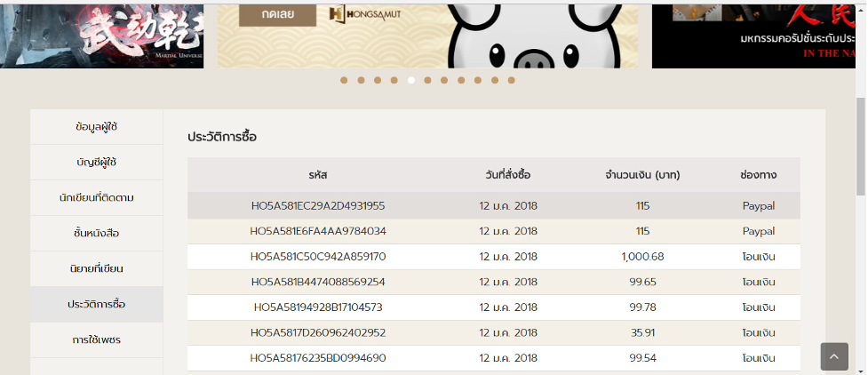Select the first carousel dot

click(344, 80)
